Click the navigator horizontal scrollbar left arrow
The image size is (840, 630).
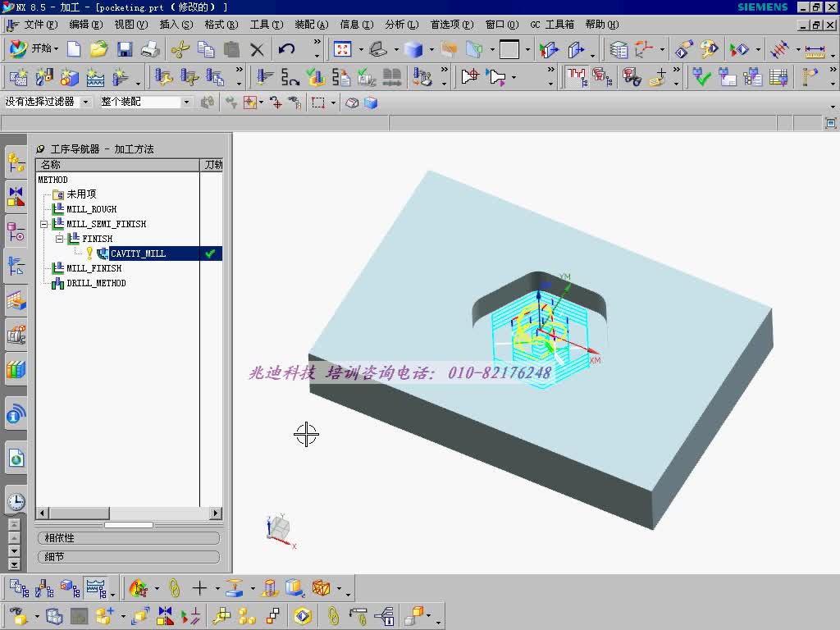(43, 514)
